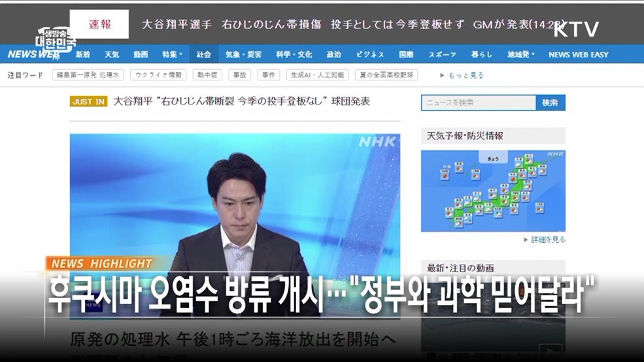Open the 科学・文化 section

(294, 55)
